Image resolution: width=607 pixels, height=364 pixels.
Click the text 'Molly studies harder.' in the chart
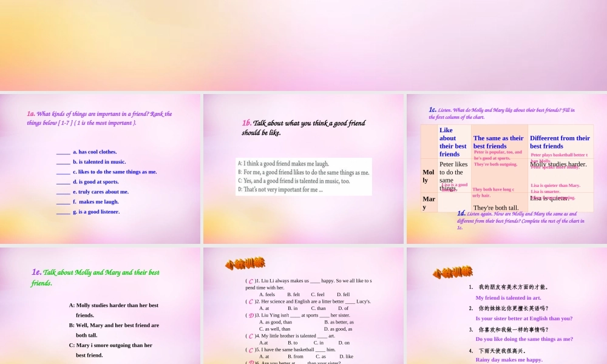[x=558, y=164]
